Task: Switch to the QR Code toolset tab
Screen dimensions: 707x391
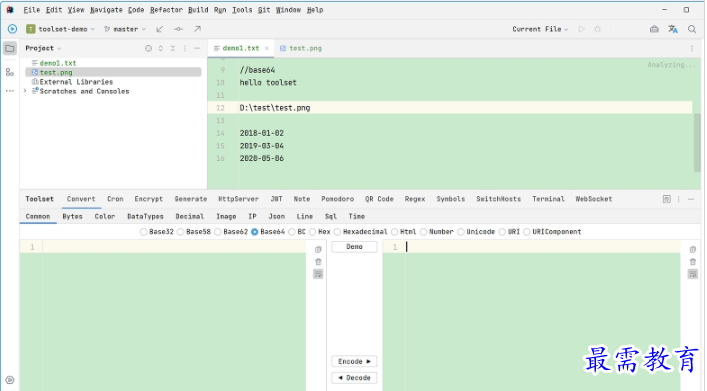Action: coord(379,199)
